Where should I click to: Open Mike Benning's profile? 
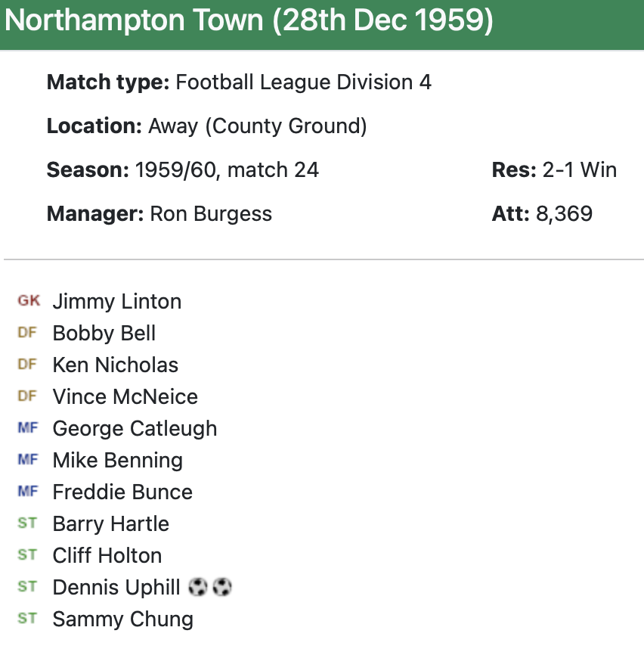tap(118, 461)
